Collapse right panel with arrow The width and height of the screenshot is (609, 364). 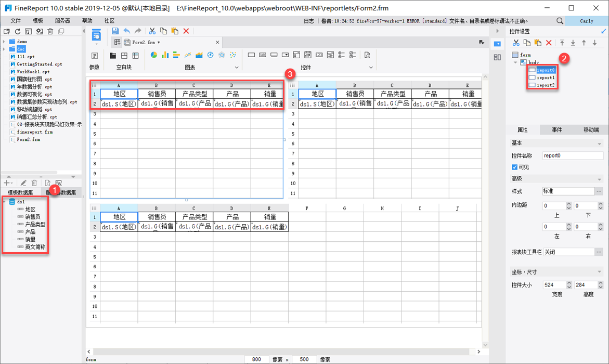point(497,31)
